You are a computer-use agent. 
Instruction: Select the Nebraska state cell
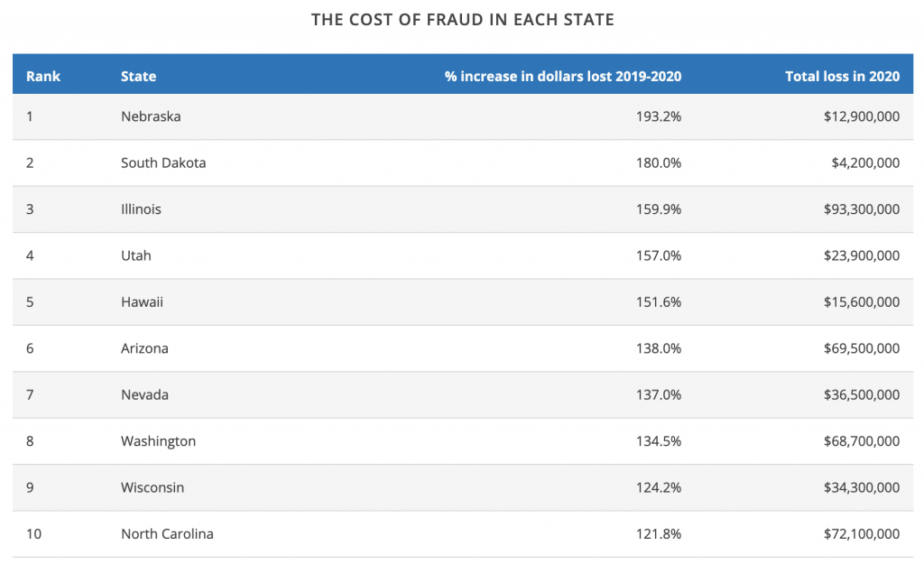coord(151,116)
